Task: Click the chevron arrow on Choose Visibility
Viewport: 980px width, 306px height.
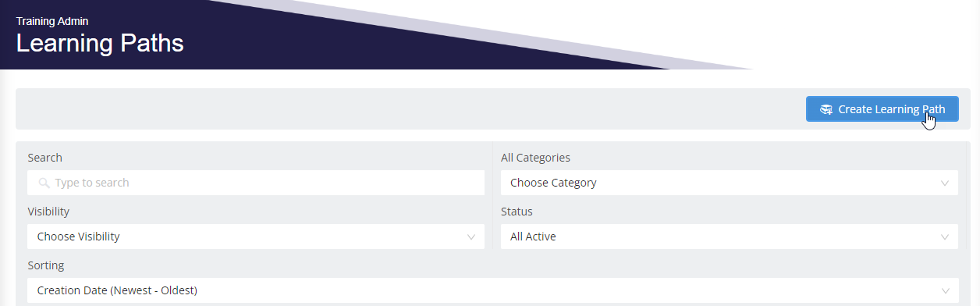Action: [470, 237]
